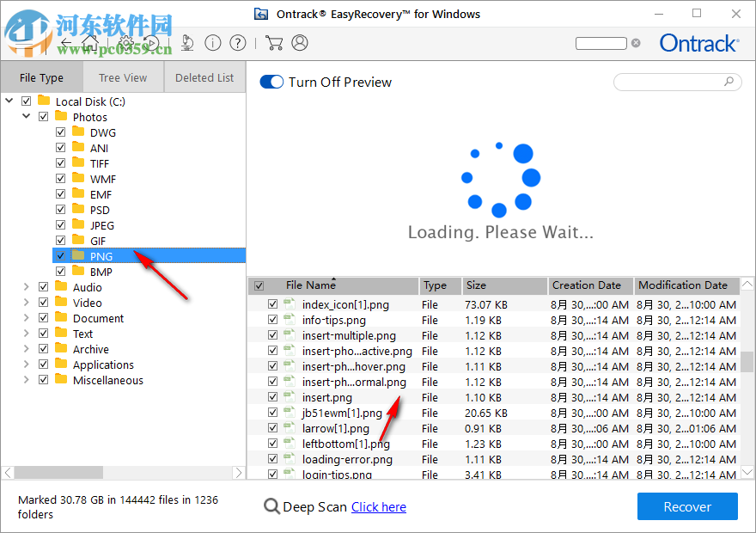Expand the Document tree node
Image resolution: width=756 pixels, height=533 pixels.
tap(26, 317)
